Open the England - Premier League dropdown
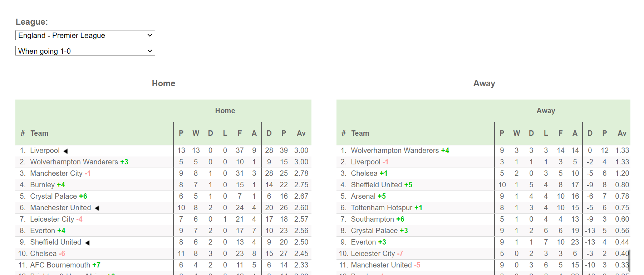This screenshot has width=644, height=275. [85, 35]
